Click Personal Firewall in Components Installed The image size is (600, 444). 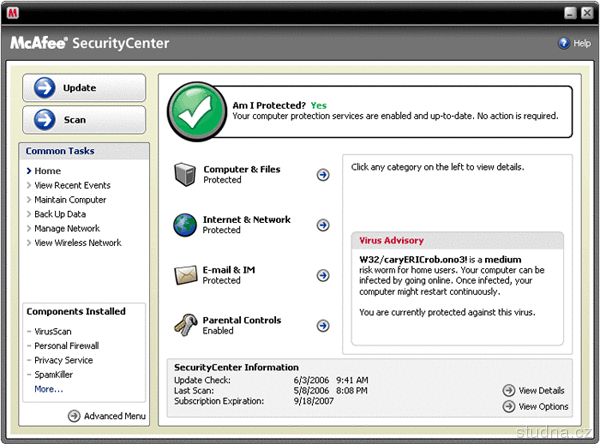(67, 346)
